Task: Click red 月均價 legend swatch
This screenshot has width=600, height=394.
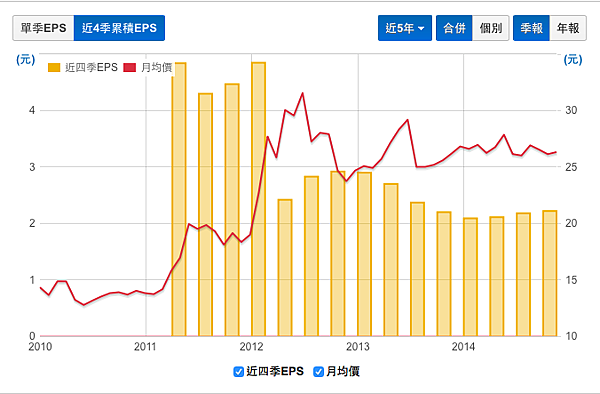Action: coord(130,68)
